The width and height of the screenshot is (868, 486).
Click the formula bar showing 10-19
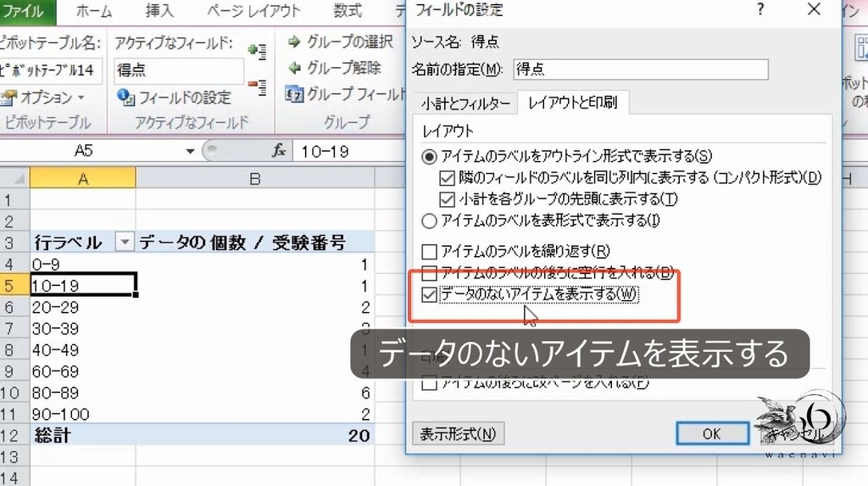348,151
